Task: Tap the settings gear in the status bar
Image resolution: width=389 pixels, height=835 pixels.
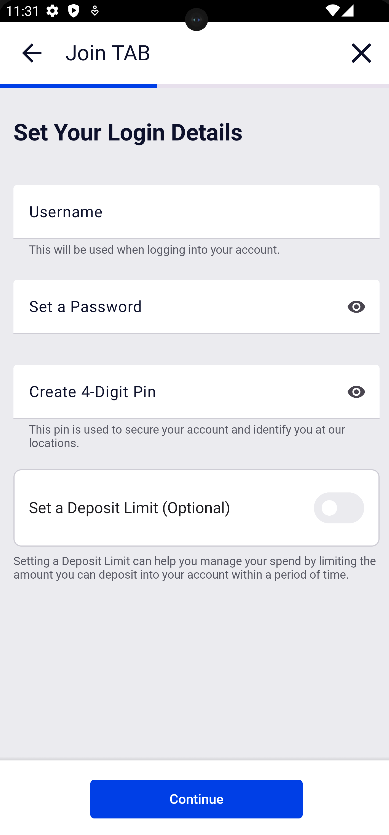Action: tap(52, 11)
